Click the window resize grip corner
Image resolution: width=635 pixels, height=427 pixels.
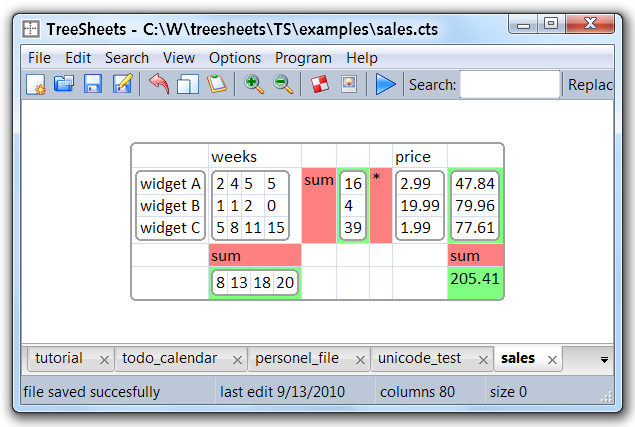coord(607,397)
